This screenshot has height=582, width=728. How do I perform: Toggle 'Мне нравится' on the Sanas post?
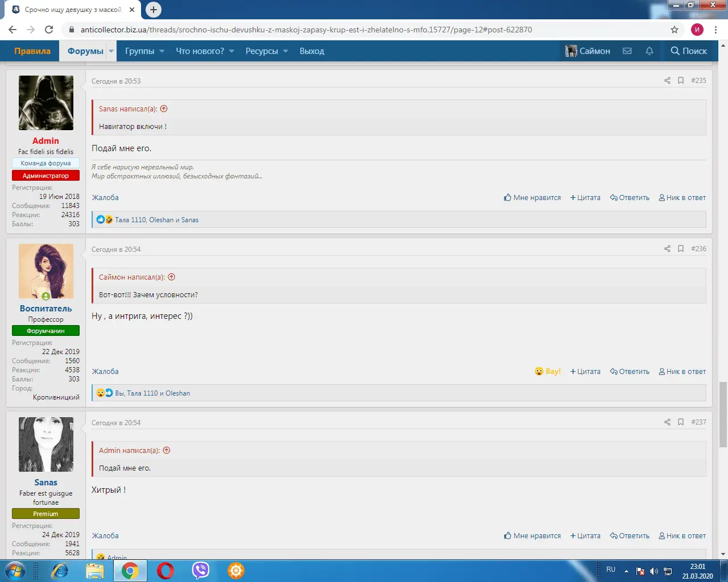532,536
